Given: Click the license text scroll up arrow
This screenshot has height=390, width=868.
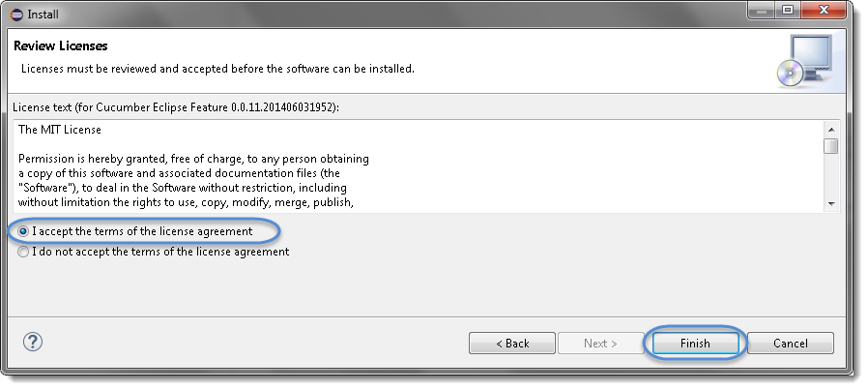Looking at the screenshot, I should point(831,130).
